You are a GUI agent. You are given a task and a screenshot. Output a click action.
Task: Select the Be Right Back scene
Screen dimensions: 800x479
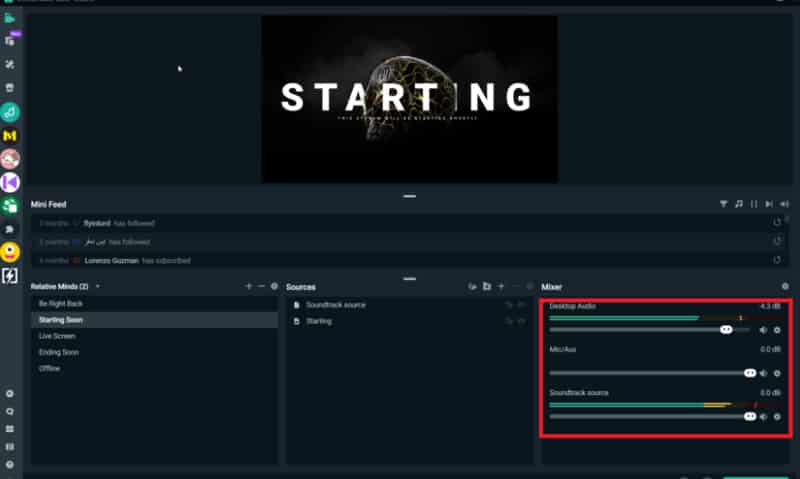[154, 304]
